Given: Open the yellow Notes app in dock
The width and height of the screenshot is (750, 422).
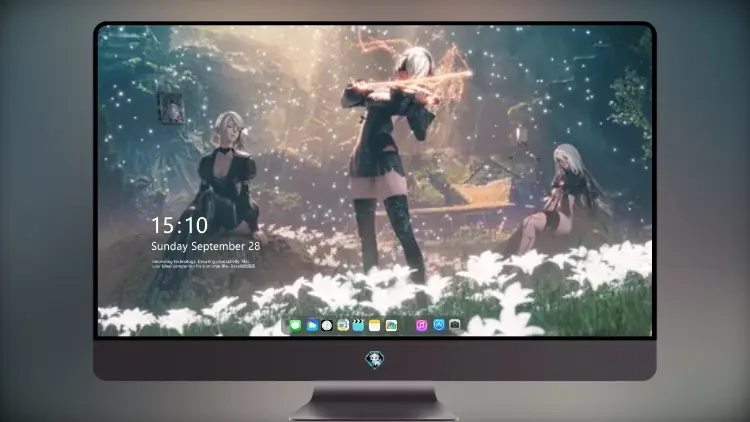Looking at the screenshot, I should pyautogui.click(x=375, y=326).
